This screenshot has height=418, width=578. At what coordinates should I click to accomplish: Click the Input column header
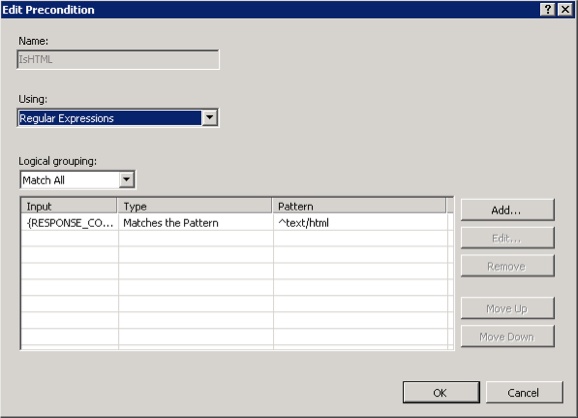69,206
